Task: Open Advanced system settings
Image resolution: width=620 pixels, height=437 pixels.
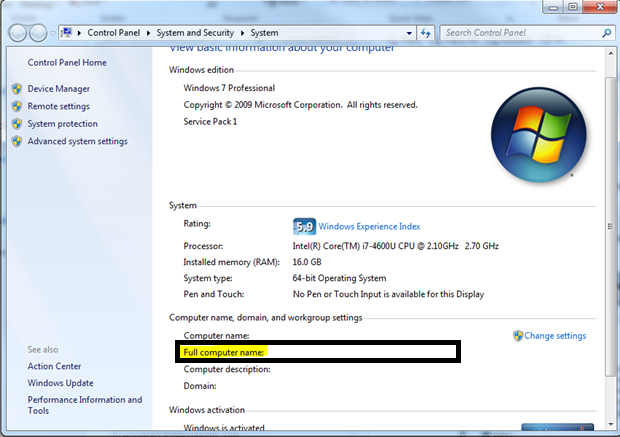Action: click(x=78, y=141)
